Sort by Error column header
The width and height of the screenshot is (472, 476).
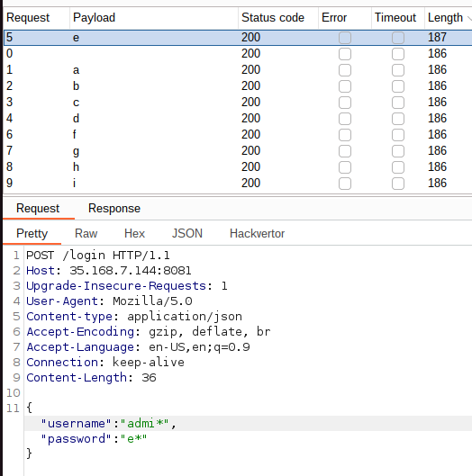[345, 18]
